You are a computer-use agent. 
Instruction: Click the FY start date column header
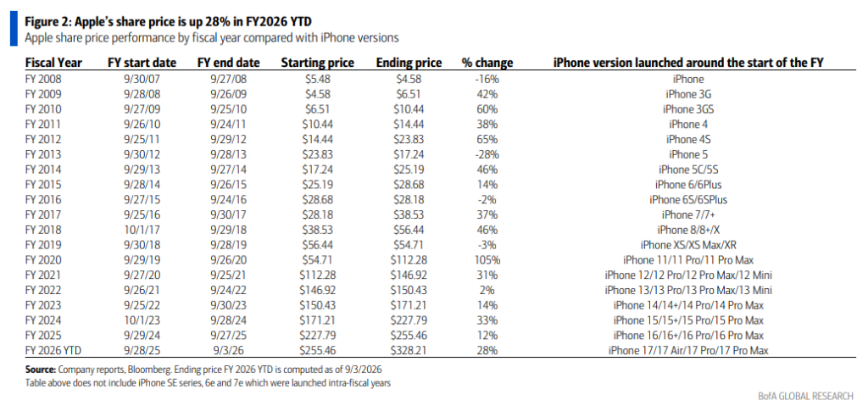pyautogui.click(x=142, y=63)
